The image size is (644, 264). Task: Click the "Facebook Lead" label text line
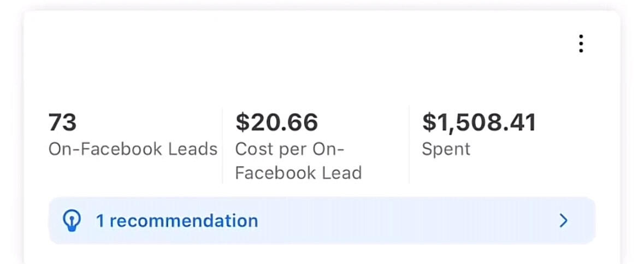pos(298,173)
